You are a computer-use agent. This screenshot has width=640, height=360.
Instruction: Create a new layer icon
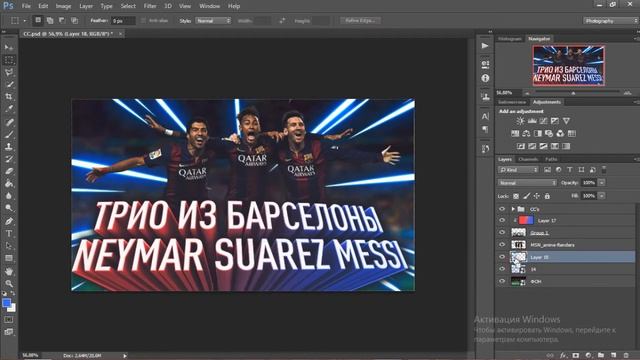point(613,356)
